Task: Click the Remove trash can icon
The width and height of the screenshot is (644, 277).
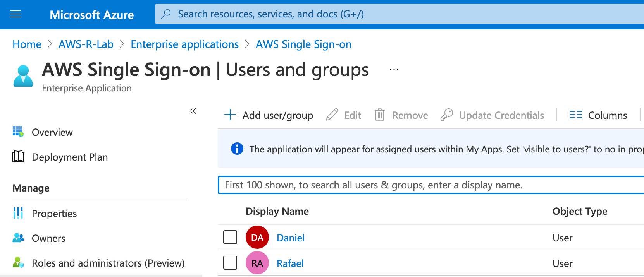Action: [x=380, y=115]
